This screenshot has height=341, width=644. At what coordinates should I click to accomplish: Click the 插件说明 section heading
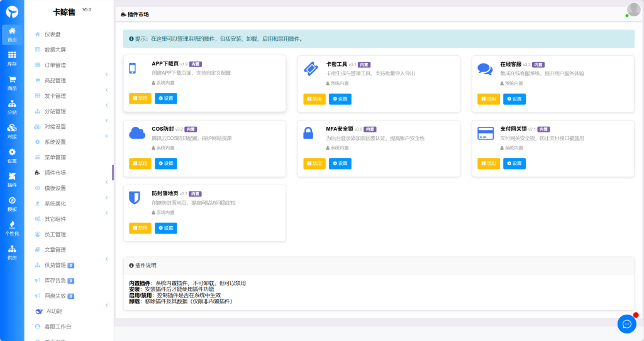pos(143,266)
